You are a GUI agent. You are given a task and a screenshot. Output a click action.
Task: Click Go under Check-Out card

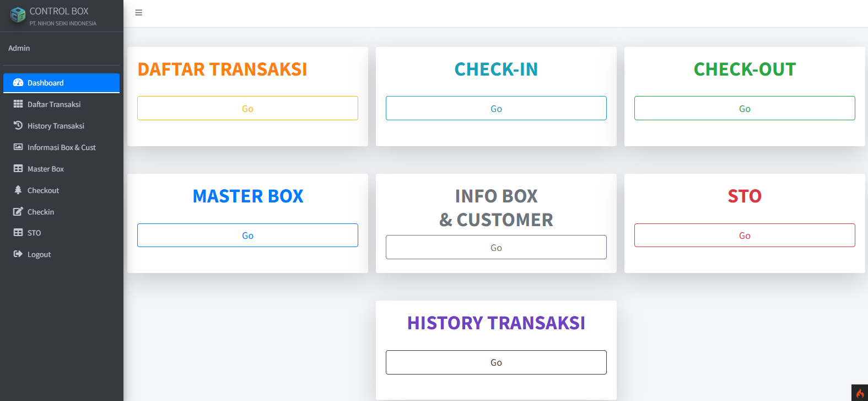point(745,108)
